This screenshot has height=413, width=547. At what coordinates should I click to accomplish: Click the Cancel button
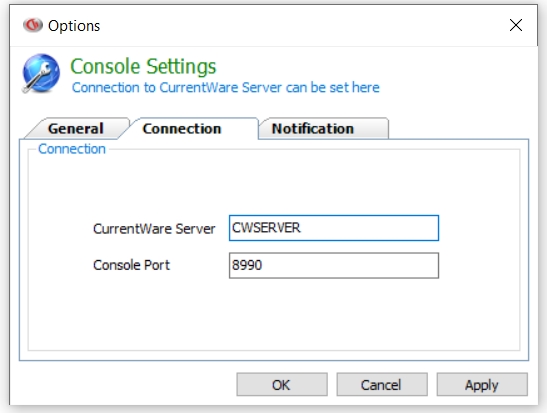pos(382,385)
